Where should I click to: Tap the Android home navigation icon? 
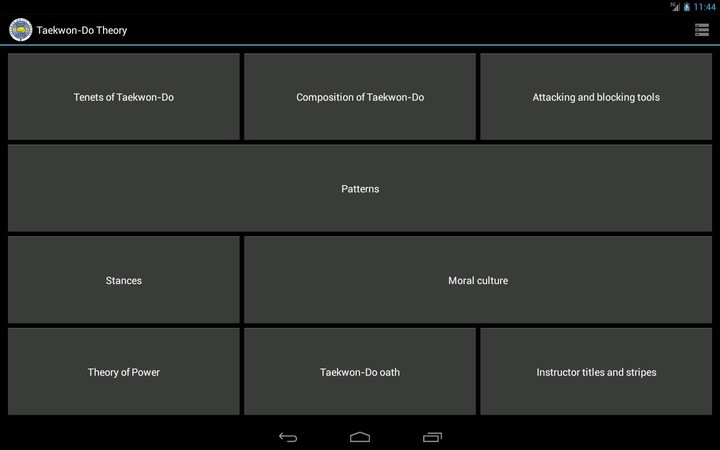360,437
